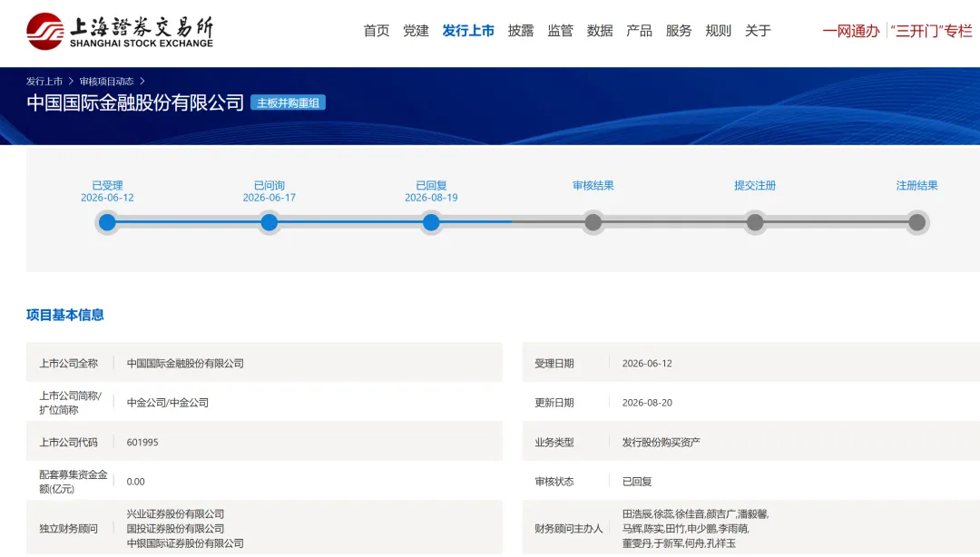The height and width of the screenshot is (557, 980).
Task: Click the 审核项目动态 breadcrumb
Action: tap(106, 82)
